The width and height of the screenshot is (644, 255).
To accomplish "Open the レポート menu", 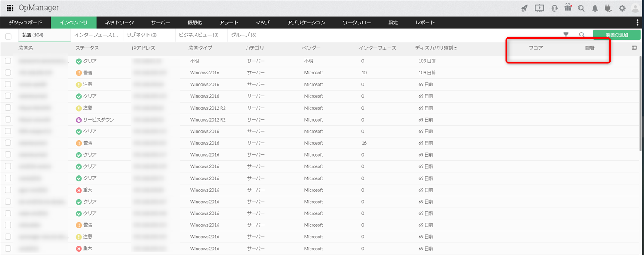I will [x=425, y=23].
